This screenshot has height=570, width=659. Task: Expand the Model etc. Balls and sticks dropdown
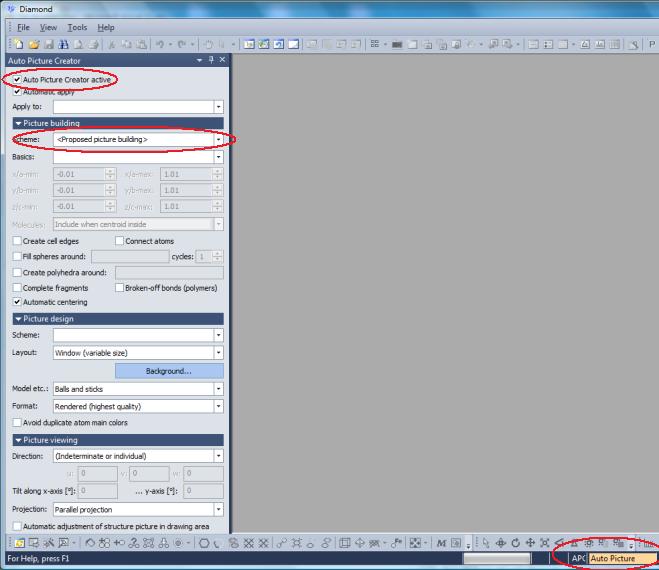point(218,389)
